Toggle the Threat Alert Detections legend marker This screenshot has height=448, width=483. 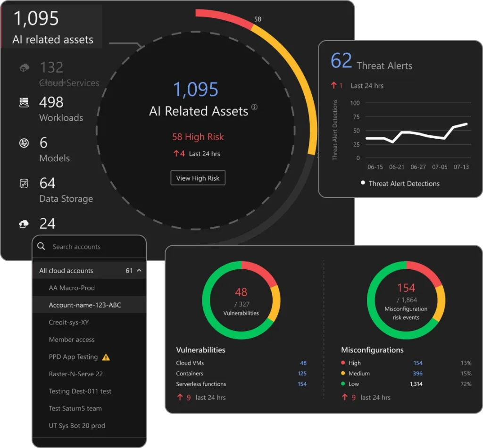click(x=363, y=183)
